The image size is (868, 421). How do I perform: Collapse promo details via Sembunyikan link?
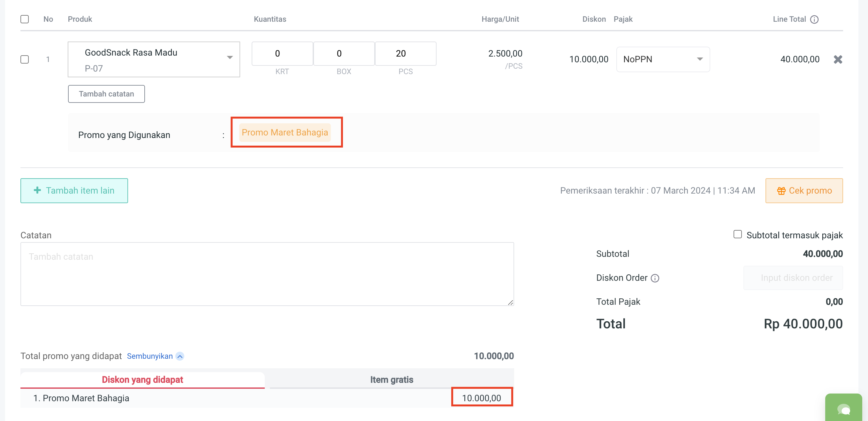[x=149, y=356]
